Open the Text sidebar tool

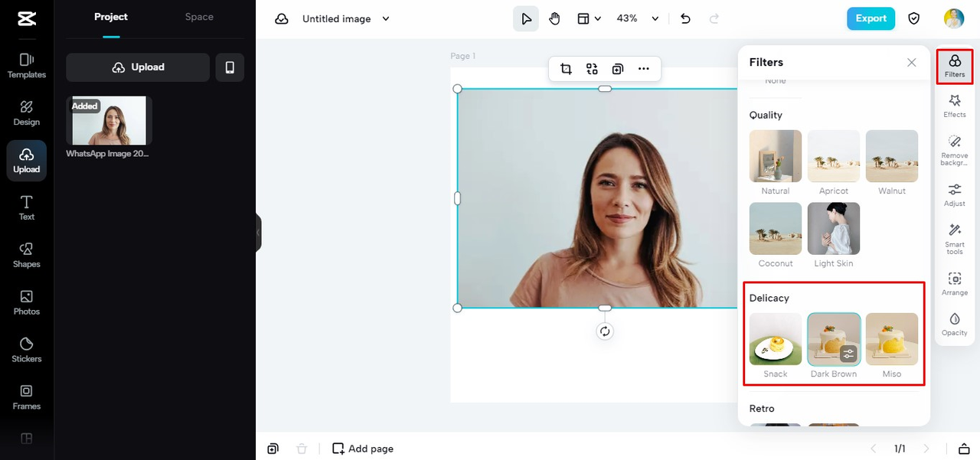(26, 207)
